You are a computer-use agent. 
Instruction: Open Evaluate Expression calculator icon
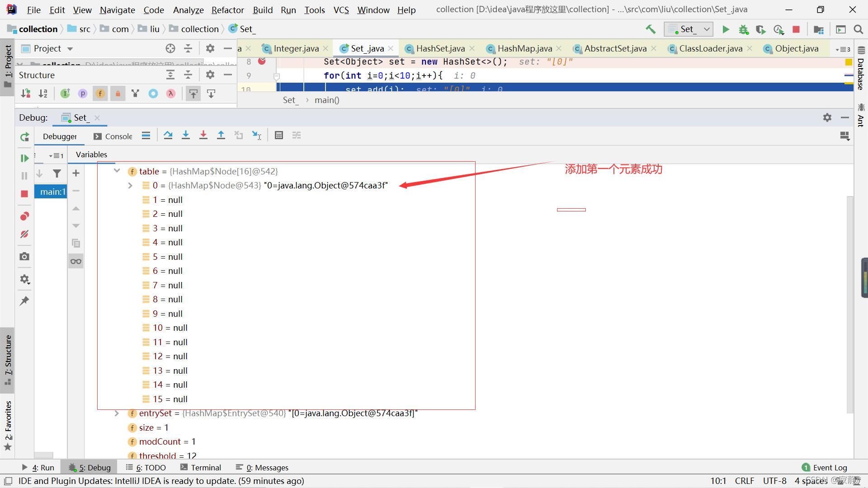[x=279, y=135]
